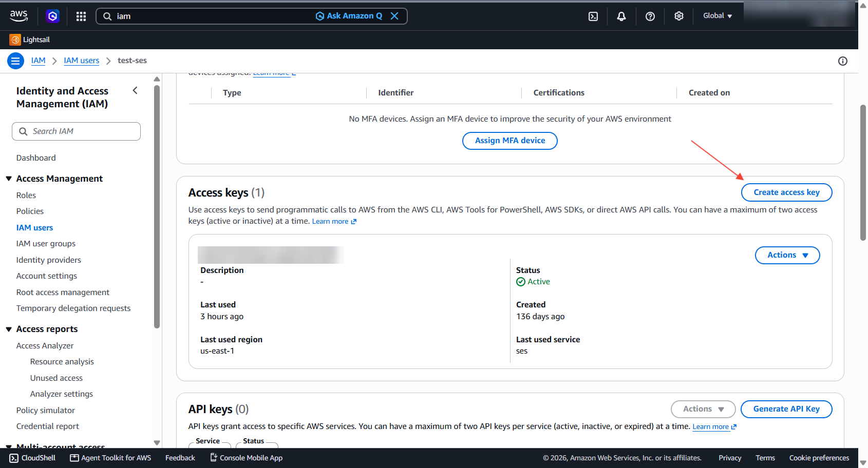Open the access key Actions dropdown

[787, 255]
